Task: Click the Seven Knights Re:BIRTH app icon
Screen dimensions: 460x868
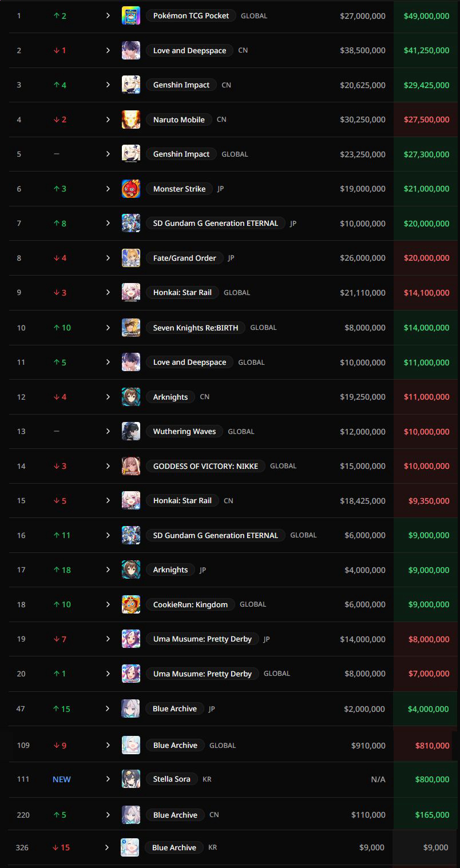Action: (x=131, y=328)
